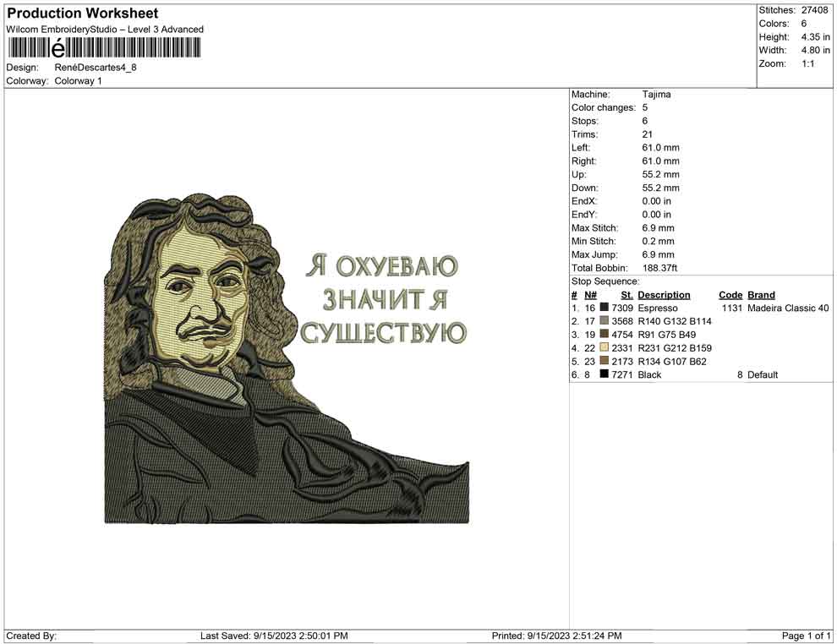The image size is (837, 644).
Task: Click the Black color swatch in row 6
Action: coord(604,374)
